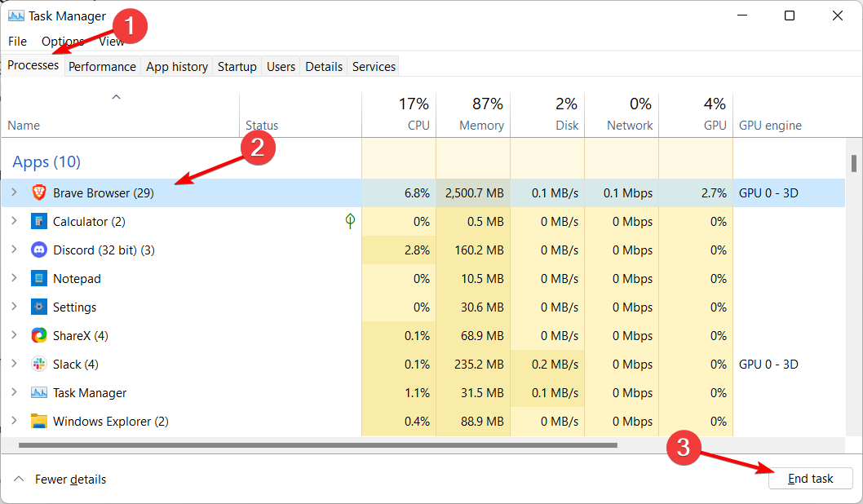The width and height of the screenshot is (863, 504).
Task: Expand the Settings process row
Action: (x=15, y=307)
